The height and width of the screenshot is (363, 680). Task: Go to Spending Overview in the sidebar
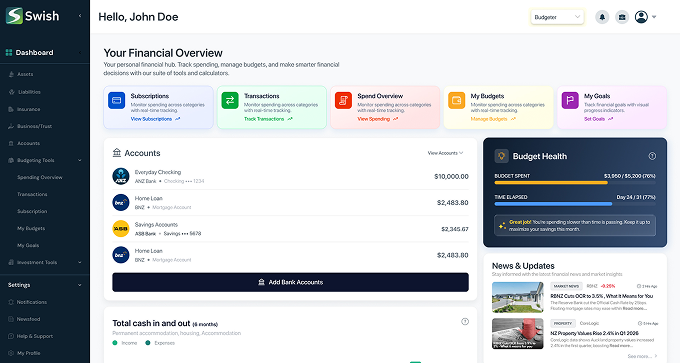pyautogui.click(x=40, y=177)
